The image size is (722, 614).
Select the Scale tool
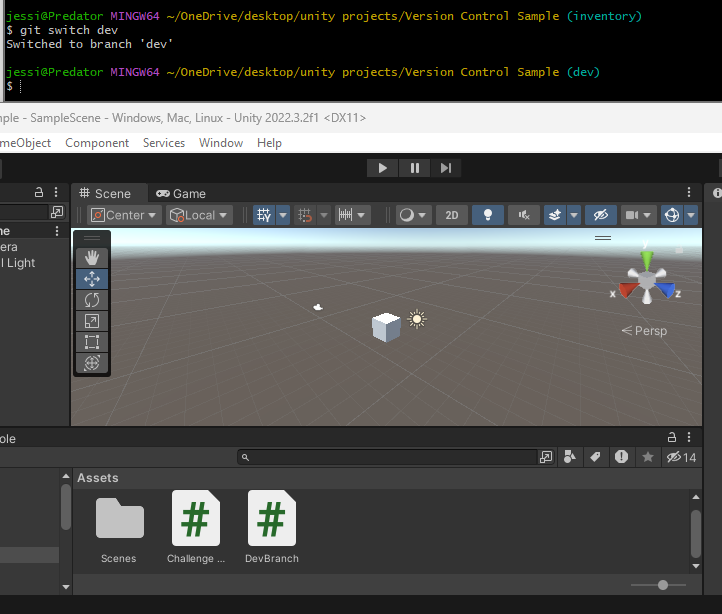tap(92, 321)
